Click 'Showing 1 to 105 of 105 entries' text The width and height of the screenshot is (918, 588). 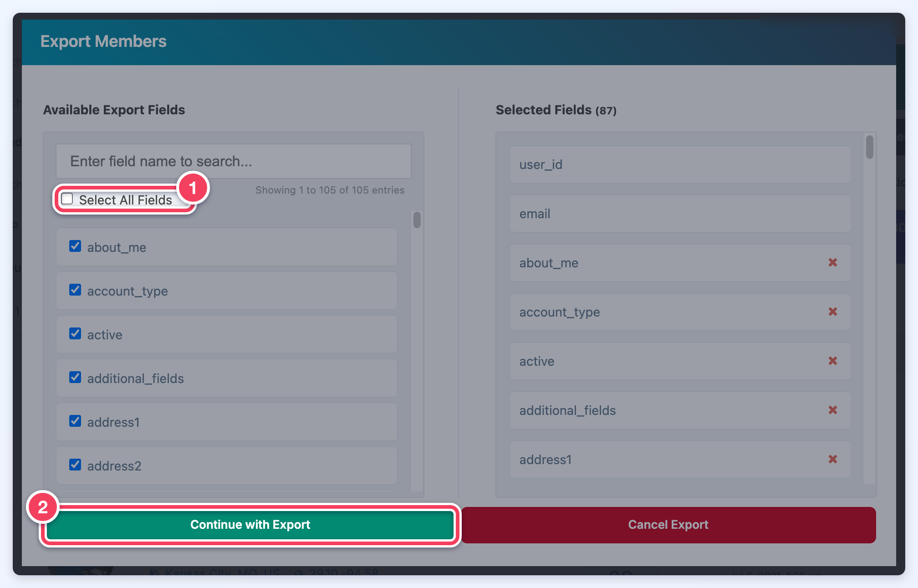(x=330, y=190)
